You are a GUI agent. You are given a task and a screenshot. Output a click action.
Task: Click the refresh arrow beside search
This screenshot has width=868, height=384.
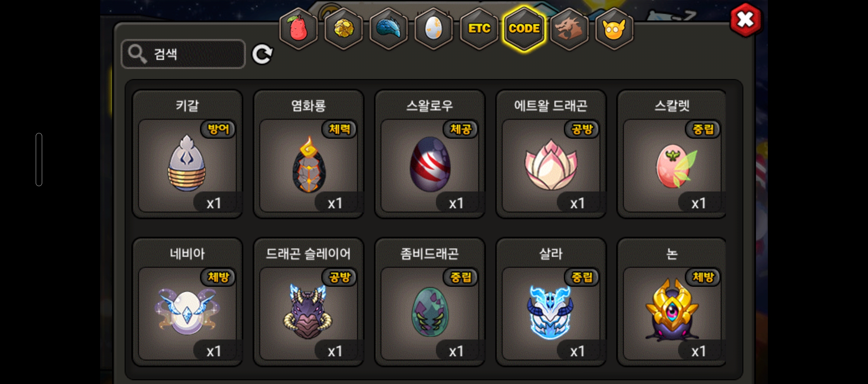(262, 54)
